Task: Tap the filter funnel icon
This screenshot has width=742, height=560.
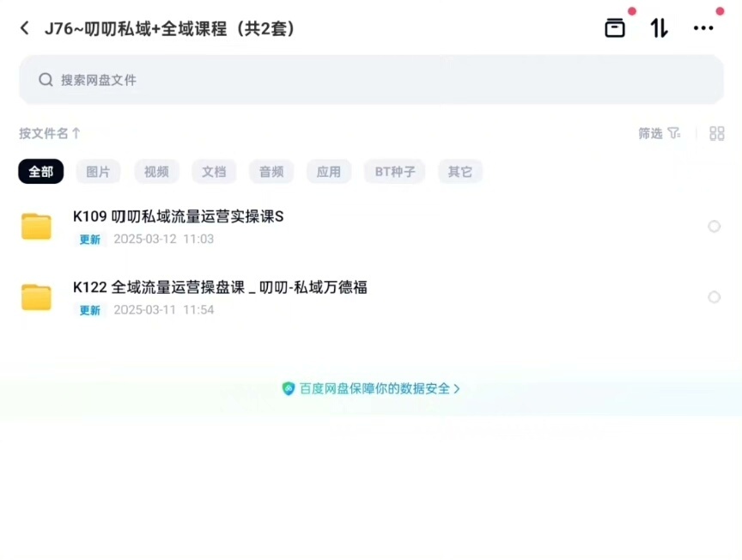Action: coord(674,133)
